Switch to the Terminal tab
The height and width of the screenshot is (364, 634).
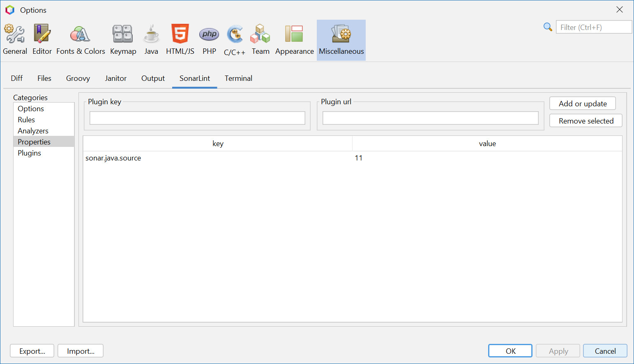tap(238, 78)
